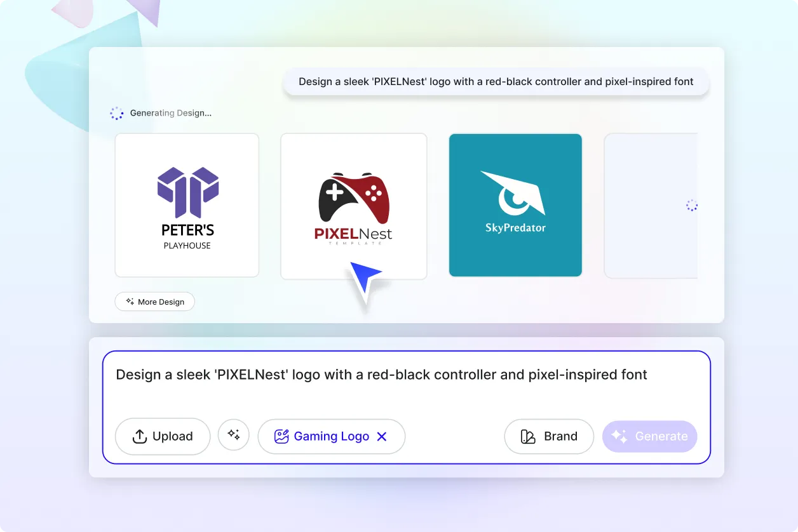The image size is (798, 532).
Task: Click the Generating Design spinner icon
Action: [x=117, y=114]
